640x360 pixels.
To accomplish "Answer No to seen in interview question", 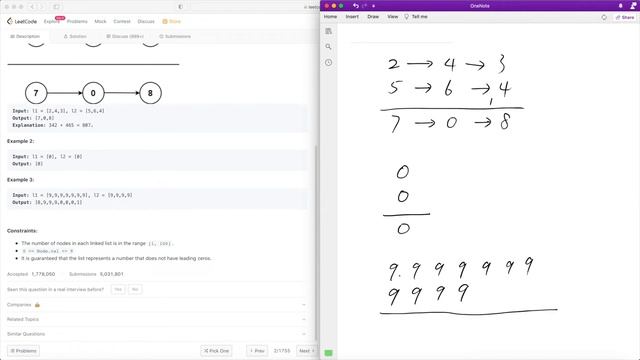I will tap(135, 289).
